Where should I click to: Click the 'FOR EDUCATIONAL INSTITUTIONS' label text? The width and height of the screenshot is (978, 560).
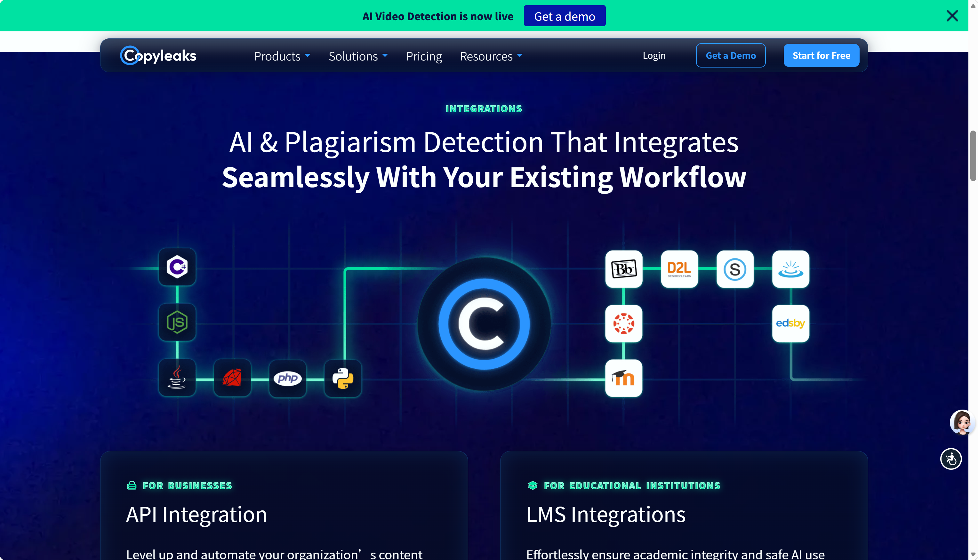[x=632, y=486]
